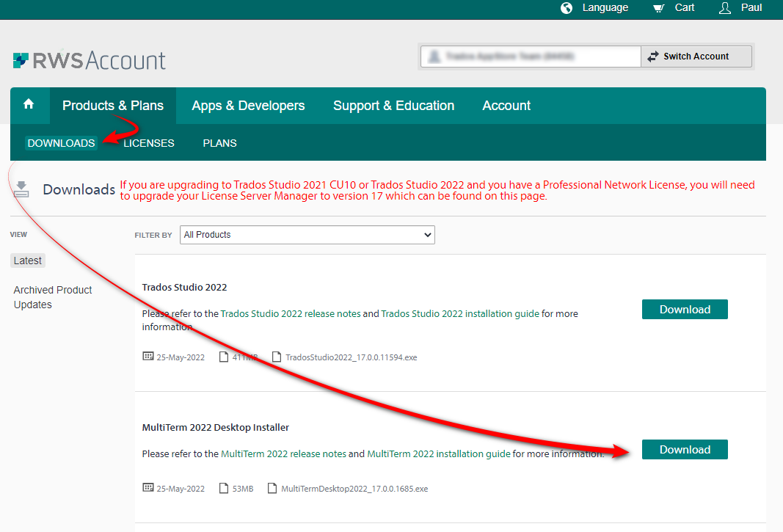
Task: Open Trados Studio 2022 installation guide link
Action: pos(460,314)
